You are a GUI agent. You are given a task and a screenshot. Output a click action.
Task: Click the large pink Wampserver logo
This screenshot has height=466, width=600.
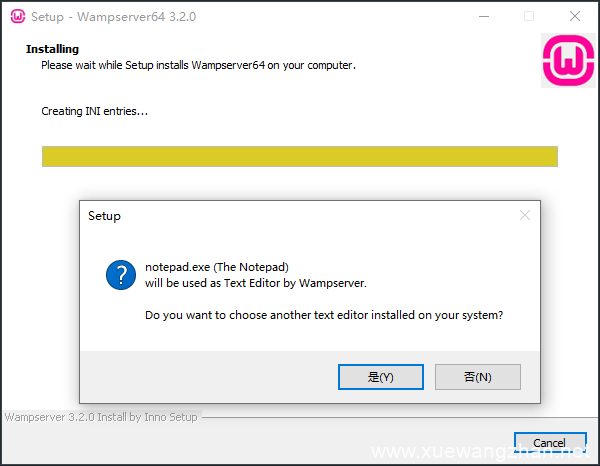click(x=567, y=61)
